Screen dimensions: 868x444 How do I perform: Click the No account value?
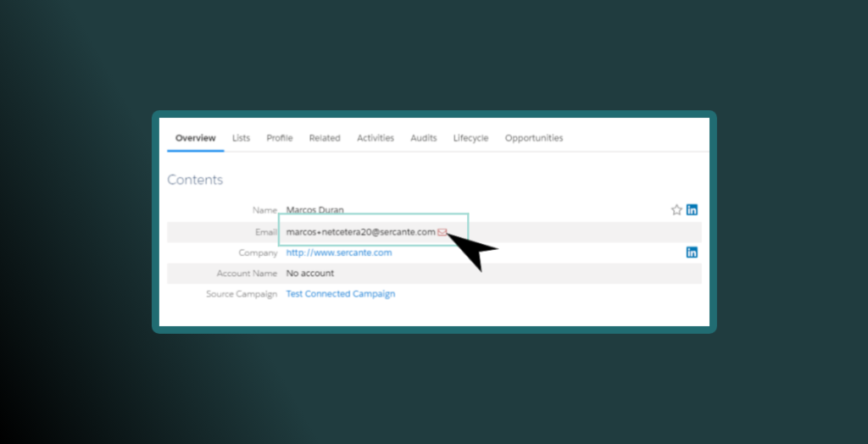(310, 274)
